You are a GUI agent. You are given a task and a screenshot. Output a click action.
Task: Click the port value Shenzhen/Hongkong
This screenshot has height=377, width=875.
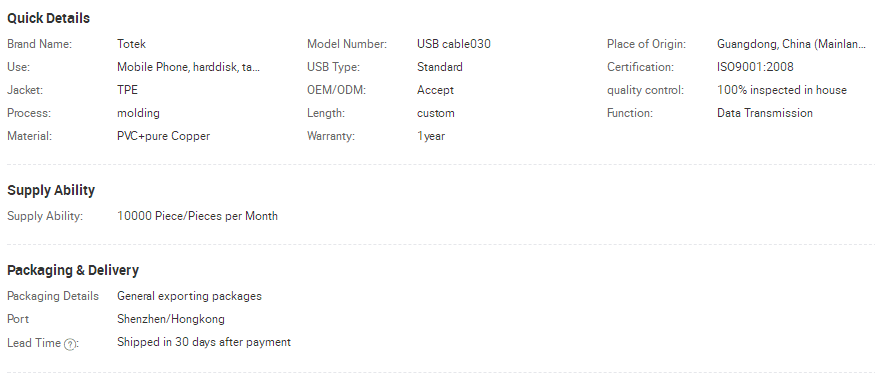[171, 320]
